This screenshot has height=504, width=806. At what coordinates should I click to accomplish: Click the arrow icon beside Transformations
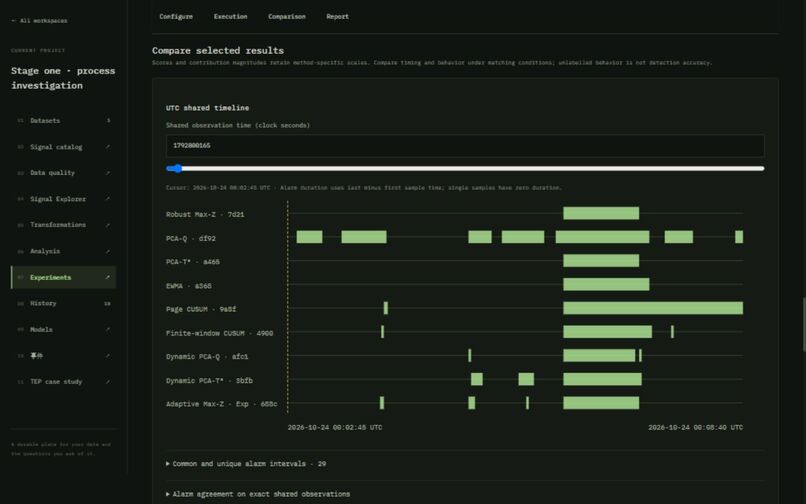tap(107, 225)
